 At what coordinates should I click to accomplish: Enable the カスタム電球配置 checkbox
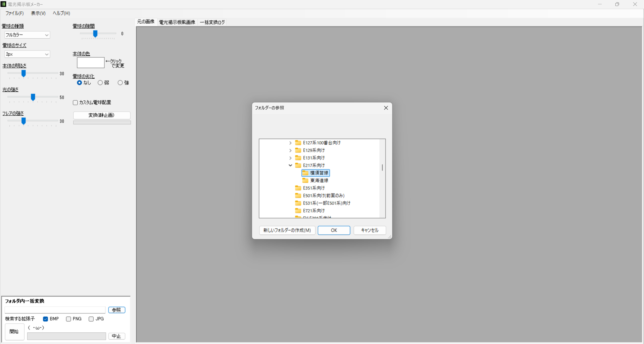click(75, 103)
